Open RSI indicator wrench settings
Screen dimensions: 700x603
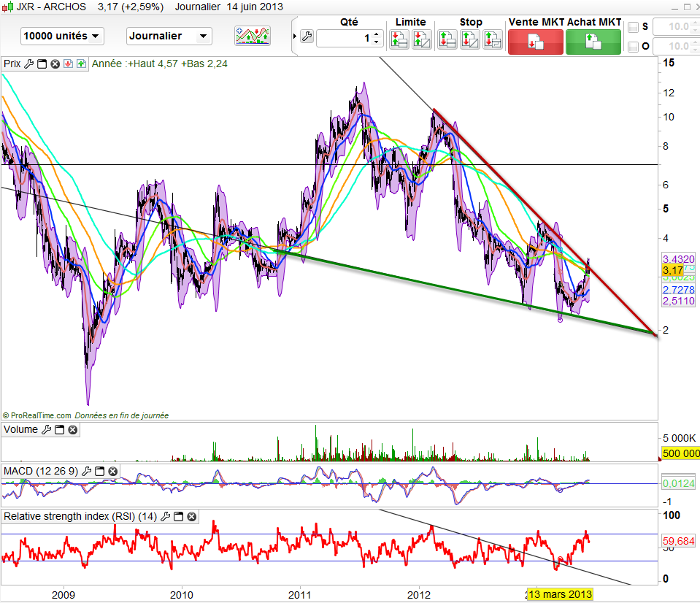click(x=167, y=517)
